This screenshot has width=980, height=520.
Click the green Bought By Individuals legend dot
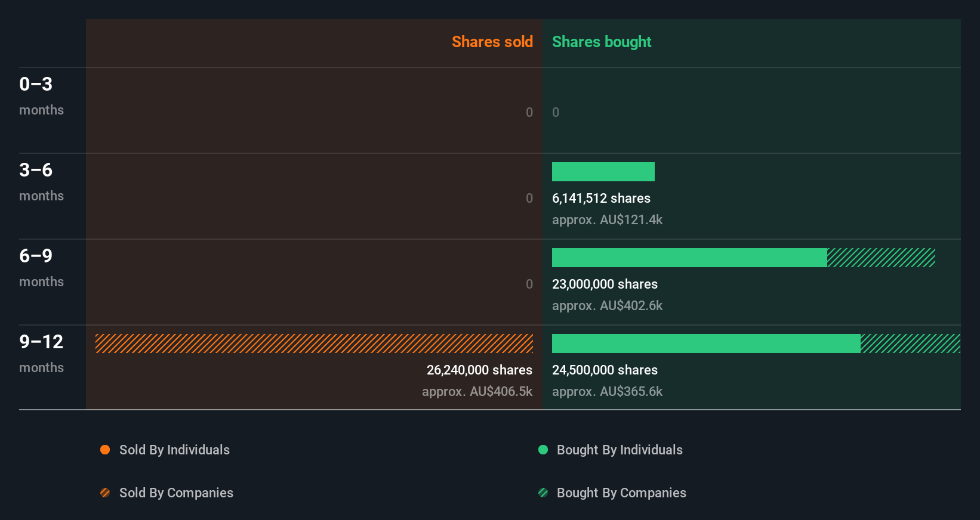543,450
